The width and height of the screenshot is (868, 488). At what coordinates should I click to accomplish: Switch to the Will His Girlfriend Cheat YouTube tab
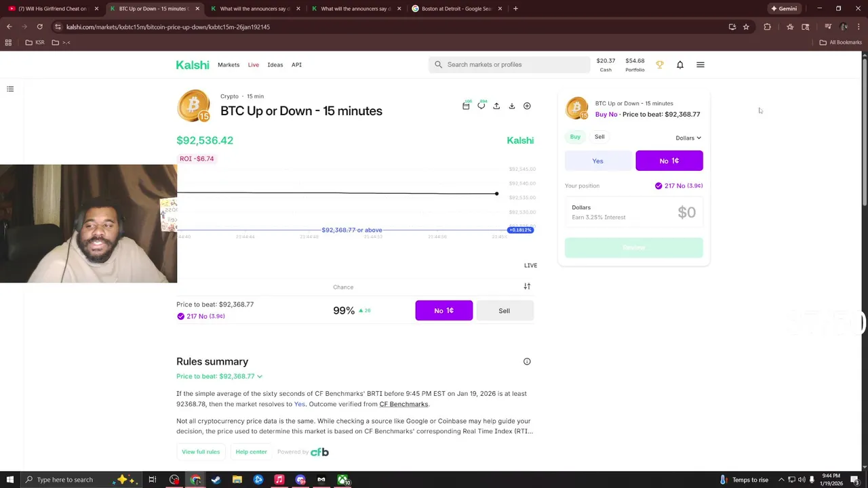coord(52,9)
